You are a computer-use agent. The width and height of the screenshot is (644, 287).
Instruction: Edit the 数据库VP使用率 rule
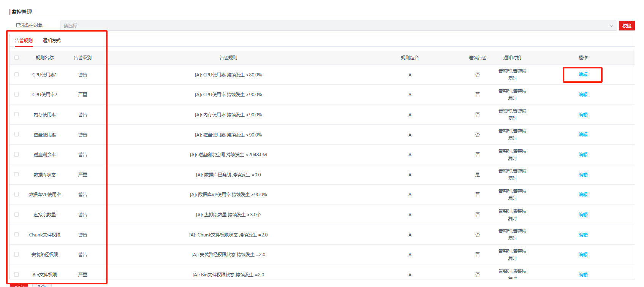[x=583, y=195]
